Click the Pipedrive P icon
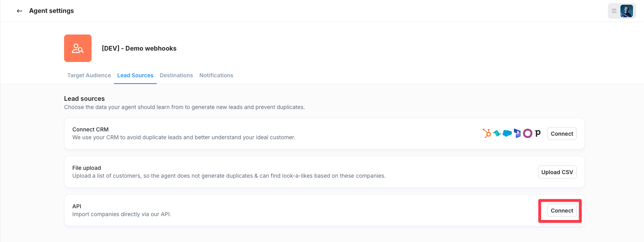 [x=538, y=133]
